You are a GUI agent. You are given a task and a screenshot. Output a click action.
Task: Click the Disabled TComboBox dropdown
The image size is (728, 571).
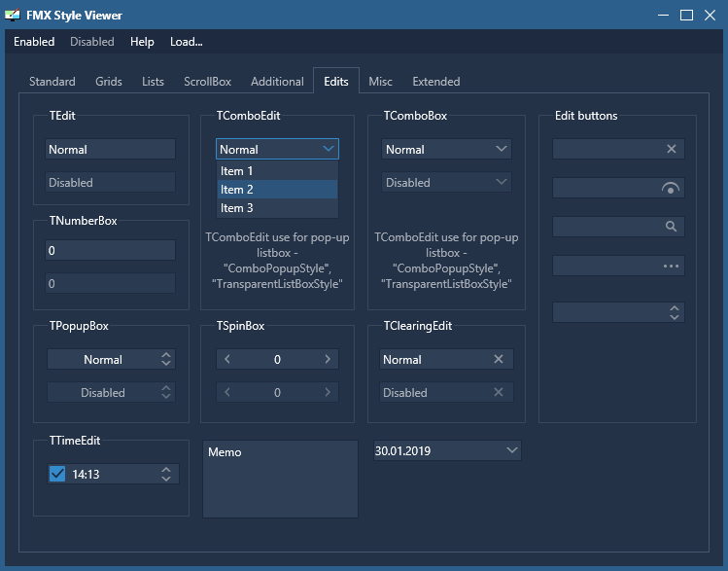pyautogui.click(x=446, y=182)
